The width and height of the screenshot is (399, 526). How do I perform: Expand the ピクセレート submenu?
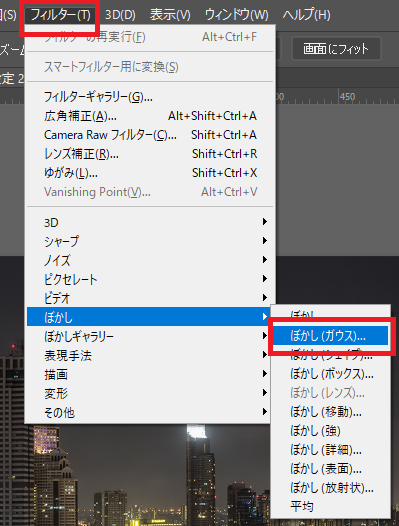pos(149,279)
